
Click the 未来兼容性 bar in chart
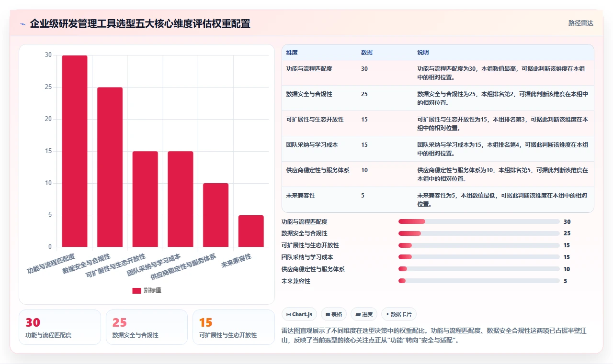tap(251, 231)
